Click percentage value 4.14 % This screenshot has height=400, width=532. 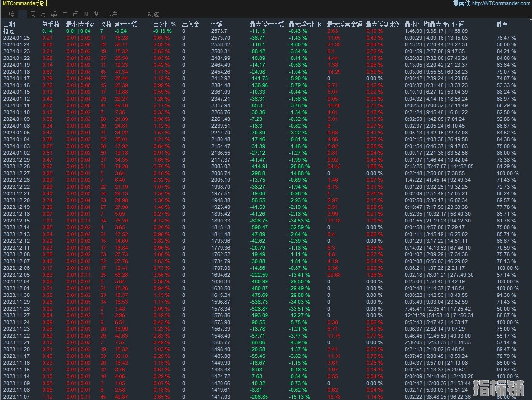click(x=162, y=221)
